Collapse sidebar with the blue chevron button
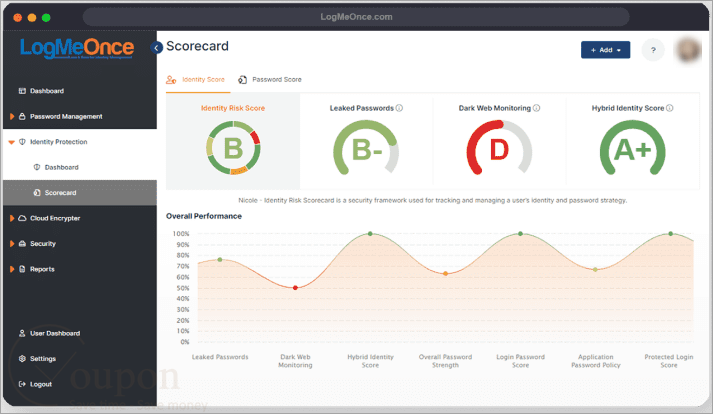Screen dimensions: 713x414 (156, 48)
